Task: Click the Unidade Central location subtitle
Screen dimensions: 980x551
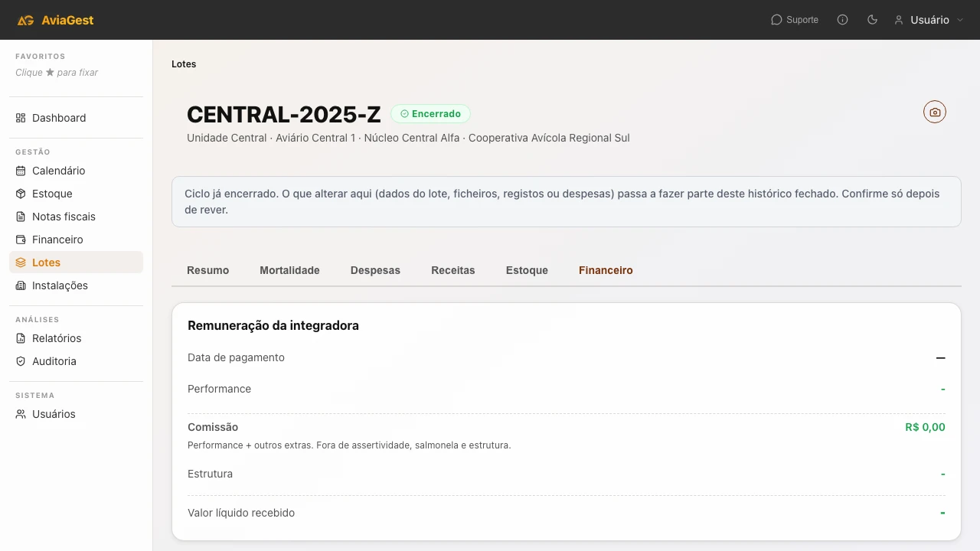Action: click(408, 138)
